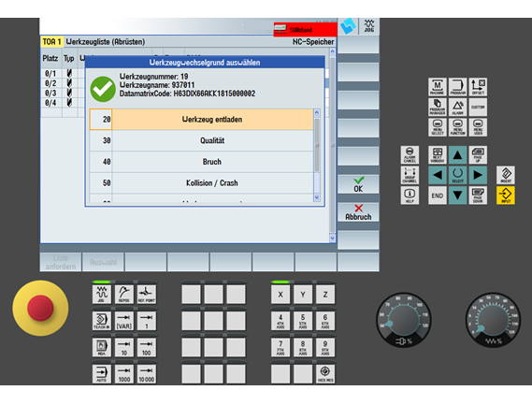Click the reason list's up scroll arrow
This screenshot has width=532, height=405.
coord(317,112)
